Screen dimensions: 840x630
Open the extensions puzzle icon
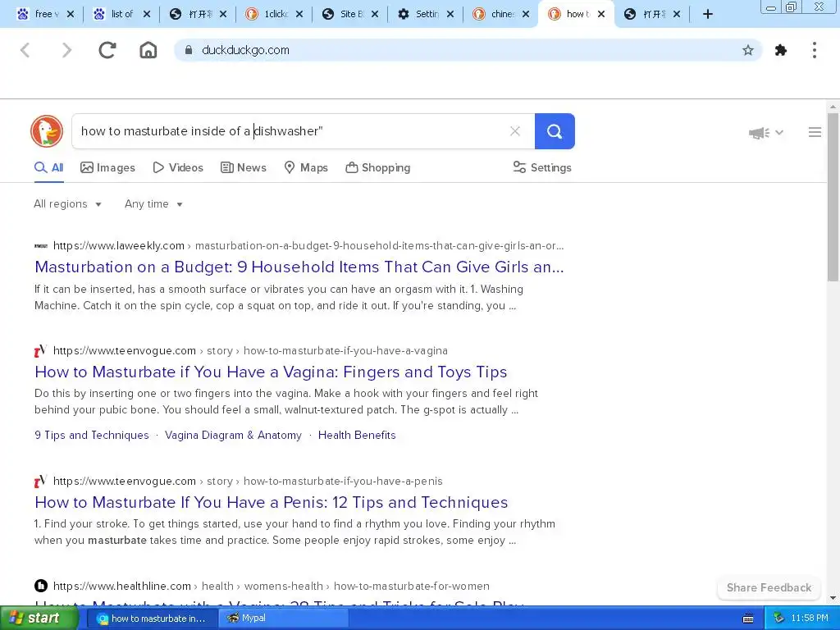(781, 50)
